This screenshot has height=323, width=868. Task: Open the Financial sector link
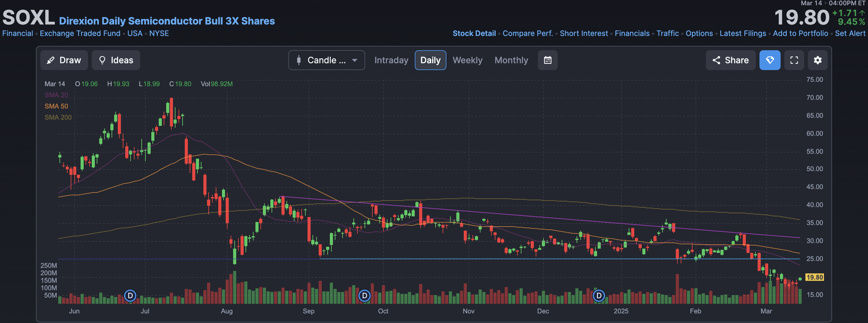(x=18, y=33)
